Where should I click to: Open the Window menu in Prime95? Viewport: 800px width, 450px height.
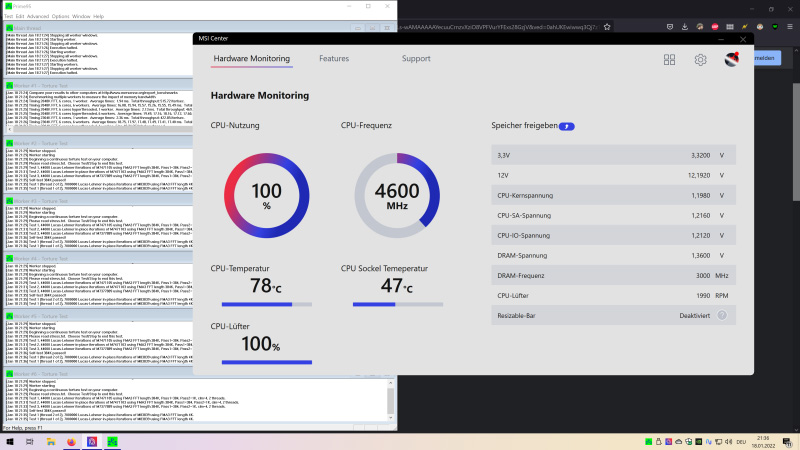pyautogui.click(x=81, y=16)
